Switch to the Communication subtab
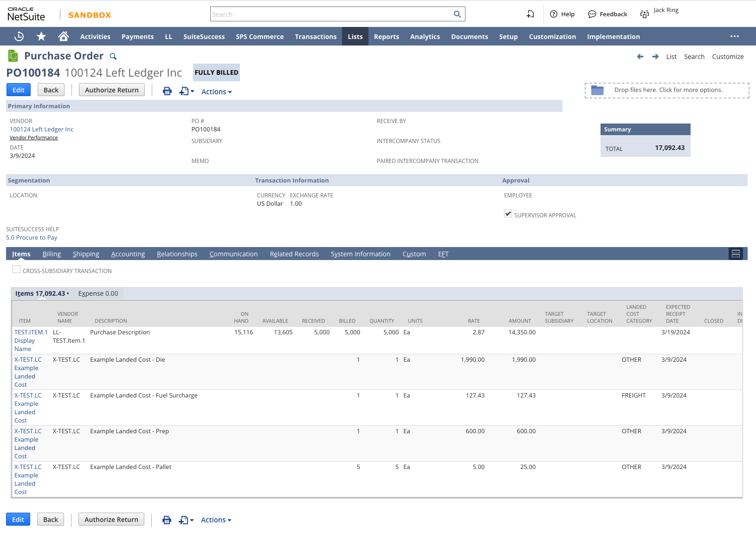 tap(233, 254)
